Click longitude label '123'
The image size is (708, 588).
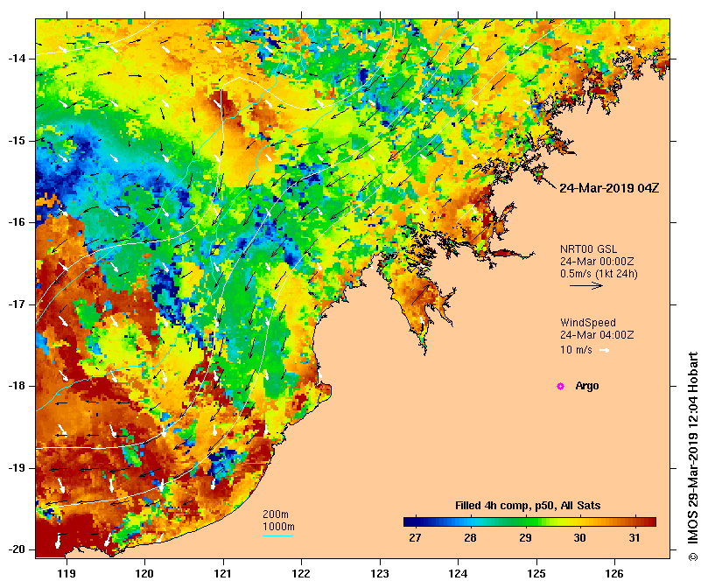(x=380, y=574)
